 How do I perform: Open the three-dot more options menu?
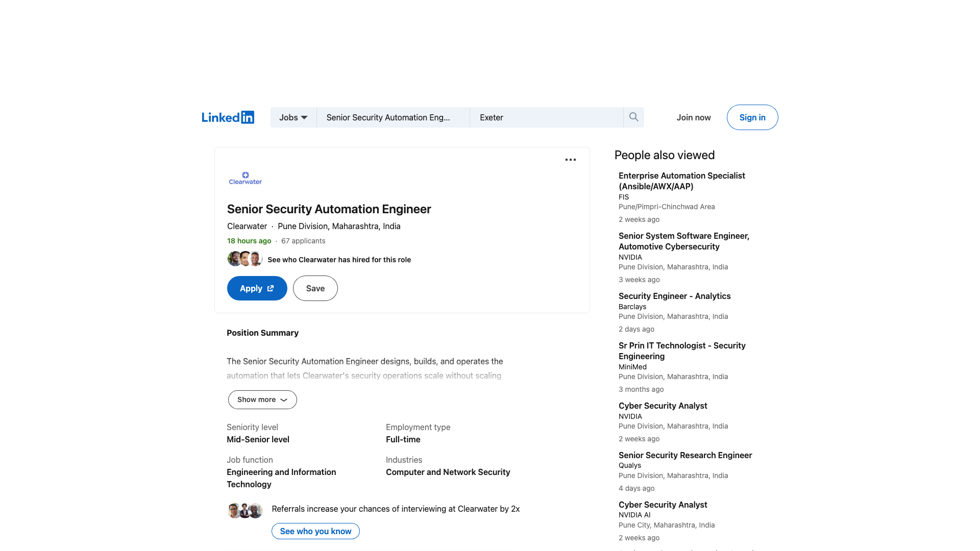tap(571, 160)
